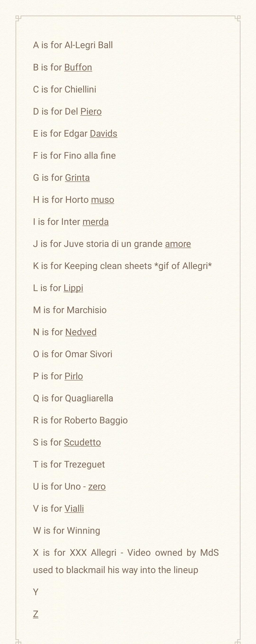Screen dimensions: 256x644
Task: Tap the underlined word muso
Action: pyautogui.click(x=102, y=200)
